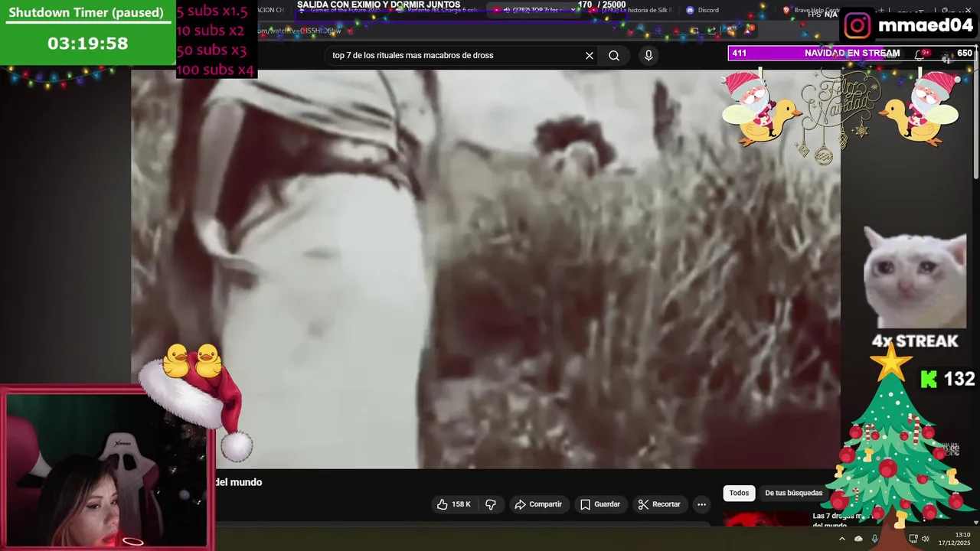
Task: Save the video with Guardar button
Action: tap(600, 504)
